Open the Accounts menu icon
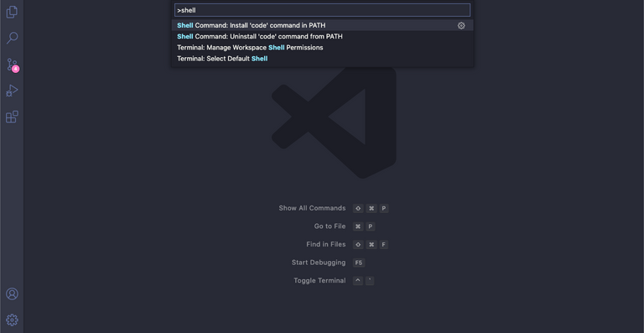The image size is (644, 333). 12,294
